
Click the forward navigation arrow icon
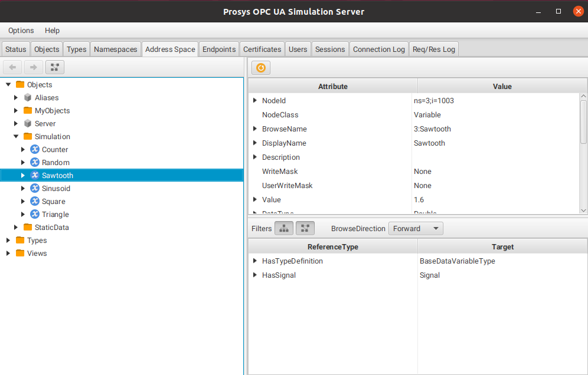point(32,67)
